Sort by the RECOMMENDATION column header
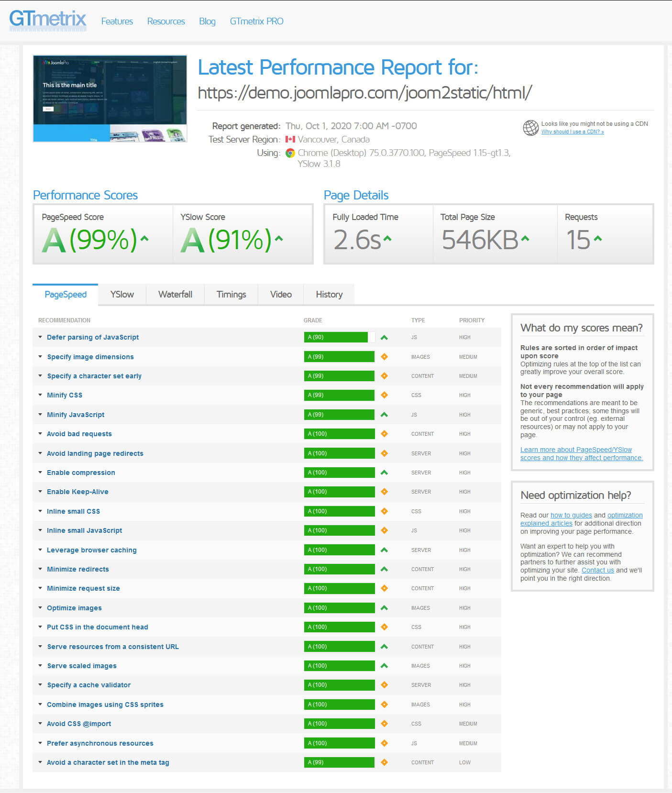Screen dimensions: 672x793 tap(64, 320)
